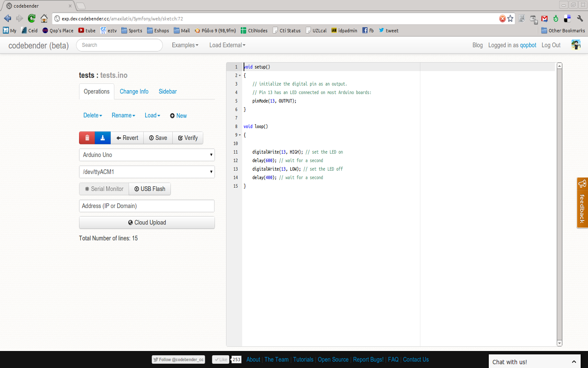Open the Blog link
588x368 pixels.
(478, 45)
